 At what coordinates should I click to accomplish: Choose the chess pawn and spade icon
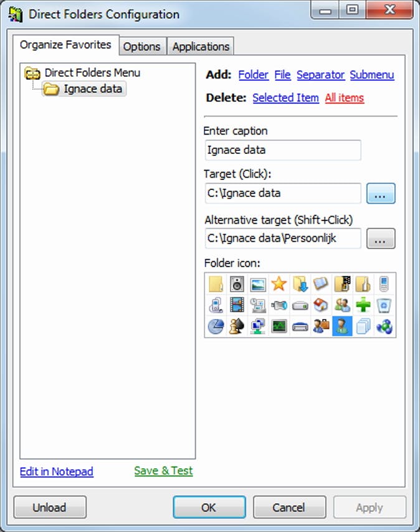[x=237, y=326]
